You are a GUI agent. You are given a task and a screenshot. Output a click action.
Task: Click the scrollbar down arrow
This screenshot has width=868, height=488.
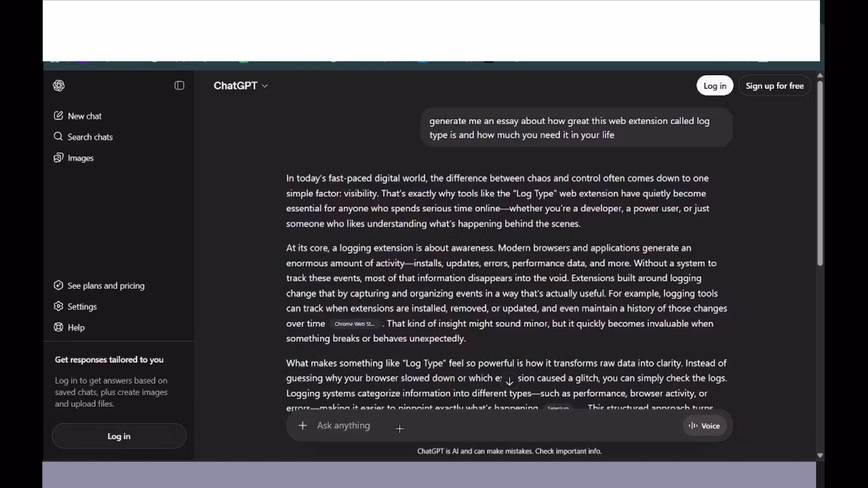(x=820, y=455)
